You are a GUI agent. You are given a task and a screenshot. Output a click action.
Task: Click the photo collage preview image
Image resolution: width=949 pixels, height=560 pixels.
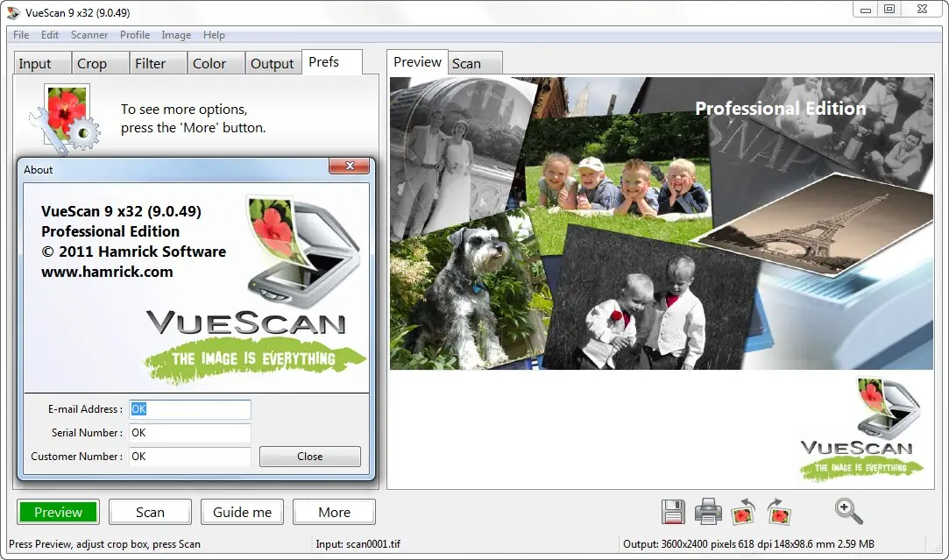click(x=661, y=223)
